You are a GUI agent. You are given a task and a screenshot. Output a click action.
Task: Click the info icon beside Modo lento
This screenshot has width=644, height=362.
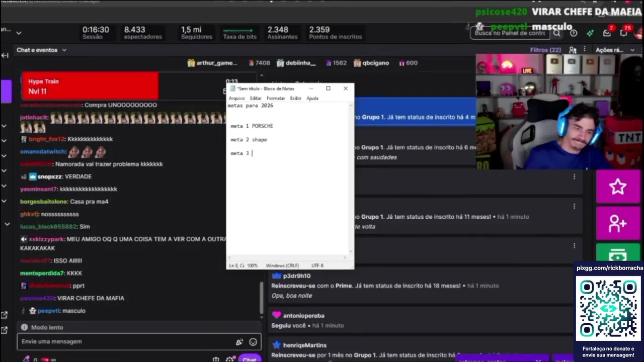[24, 327]
